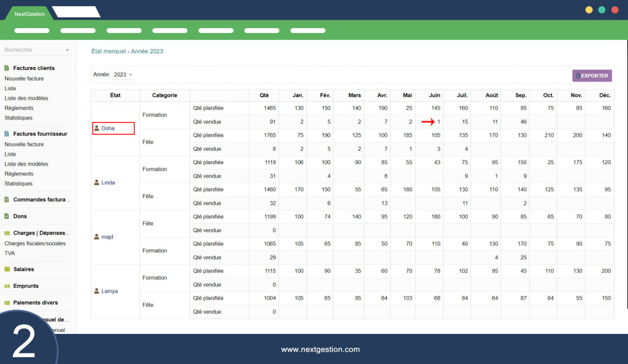Expand the Rechercher search dropdown arrow
Viewport: 628px width, 364px height.
[67, 50]
